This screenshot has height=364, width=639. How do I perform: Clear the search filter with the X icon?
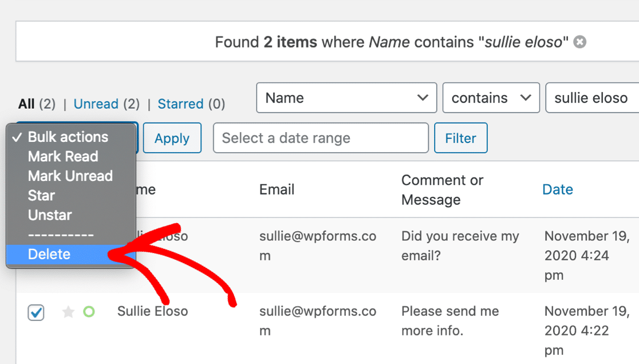[x=579, y=42]
